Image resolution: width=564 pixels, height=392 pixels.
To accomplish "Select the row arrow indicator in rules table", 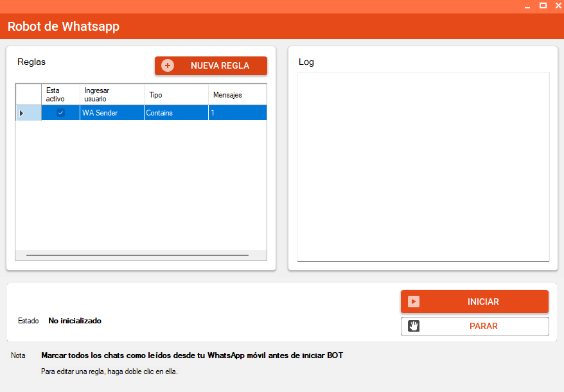I will point(22,113).
